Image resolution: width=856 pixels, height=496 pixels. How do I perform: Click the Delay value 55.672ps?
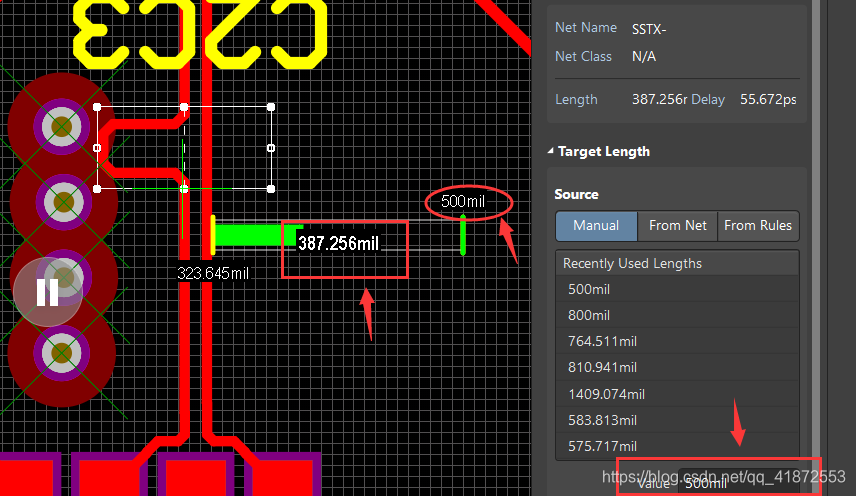tap(768, 99)
